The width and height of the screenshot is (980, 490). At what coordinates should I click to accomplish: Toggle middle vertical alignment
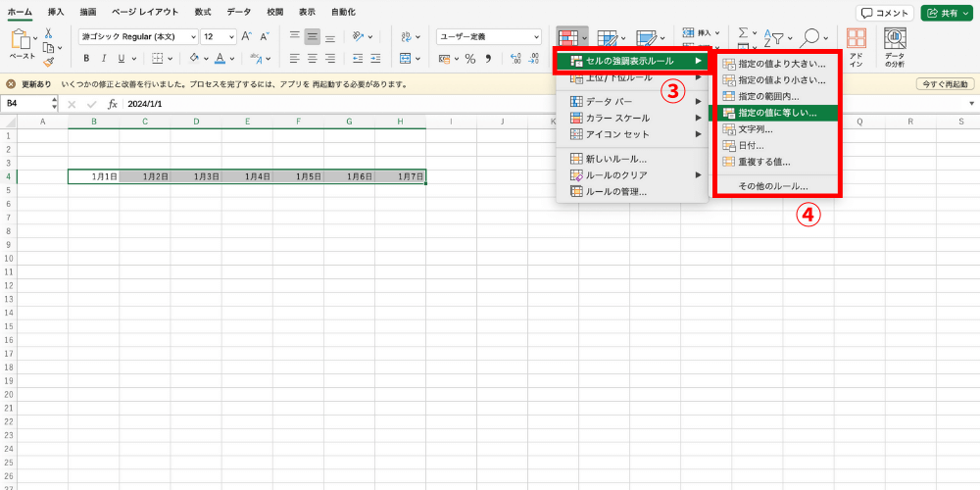(x=312, y=37)
